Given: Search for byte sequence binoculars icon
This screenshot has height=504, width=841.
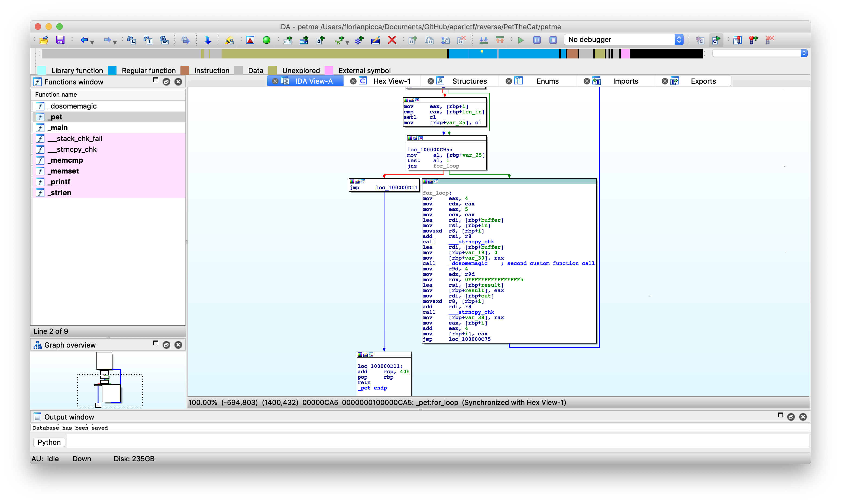Looking at the screenshot, I should click(x=164, y=40).
